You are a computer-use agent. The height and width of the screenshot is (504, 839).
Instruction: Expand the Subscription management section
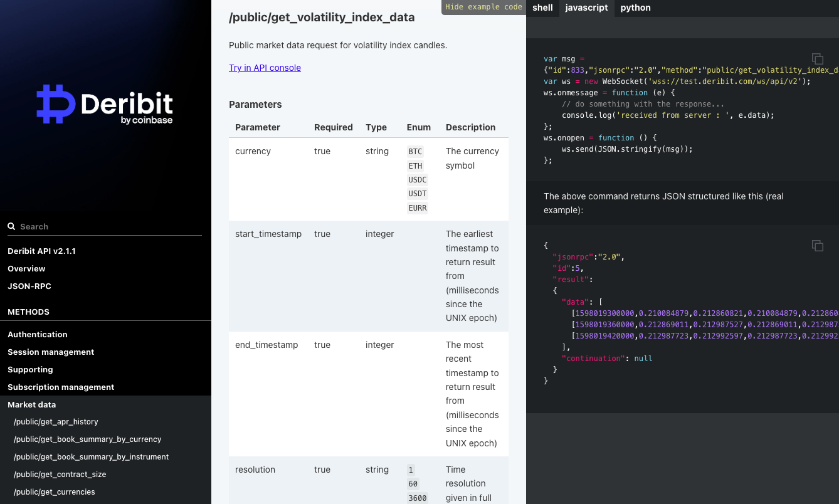tap(61, 387)
